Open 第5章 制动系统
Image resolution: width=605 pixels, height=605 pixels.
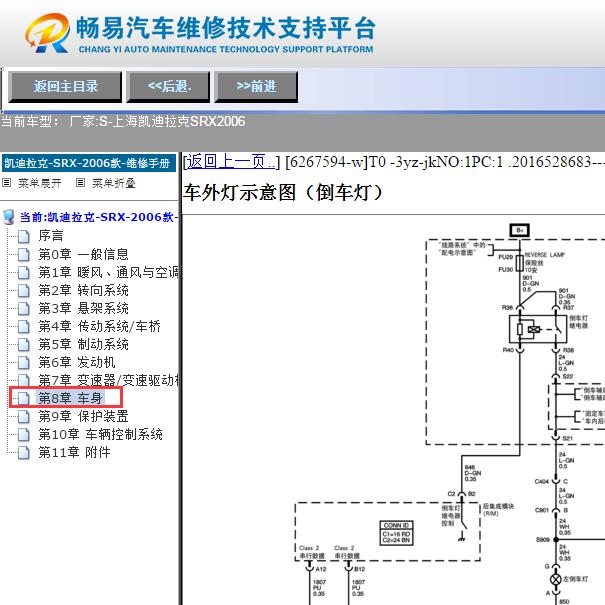pyautogui.click(x=83, y=344)
